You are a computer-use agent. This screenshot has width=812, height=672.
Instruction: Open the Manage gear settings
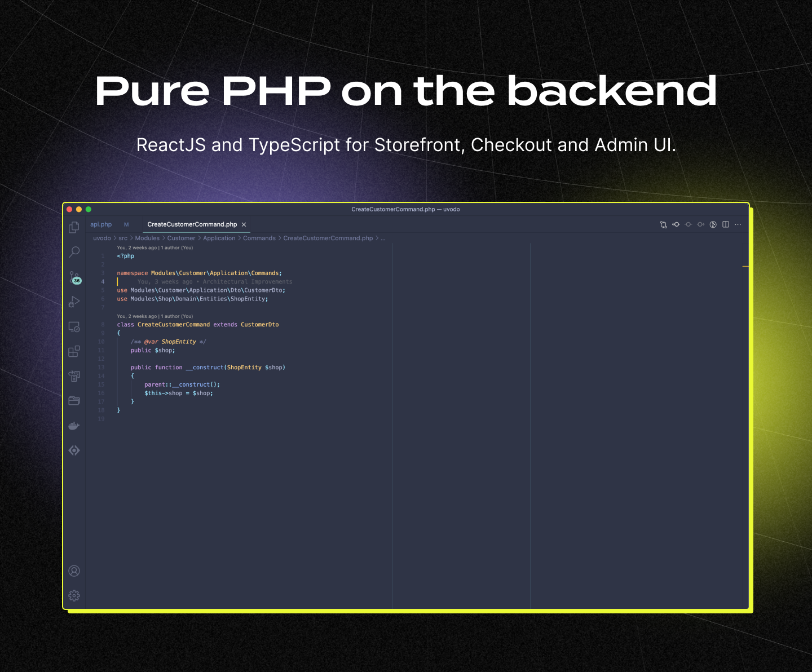(x=74, y=596)
